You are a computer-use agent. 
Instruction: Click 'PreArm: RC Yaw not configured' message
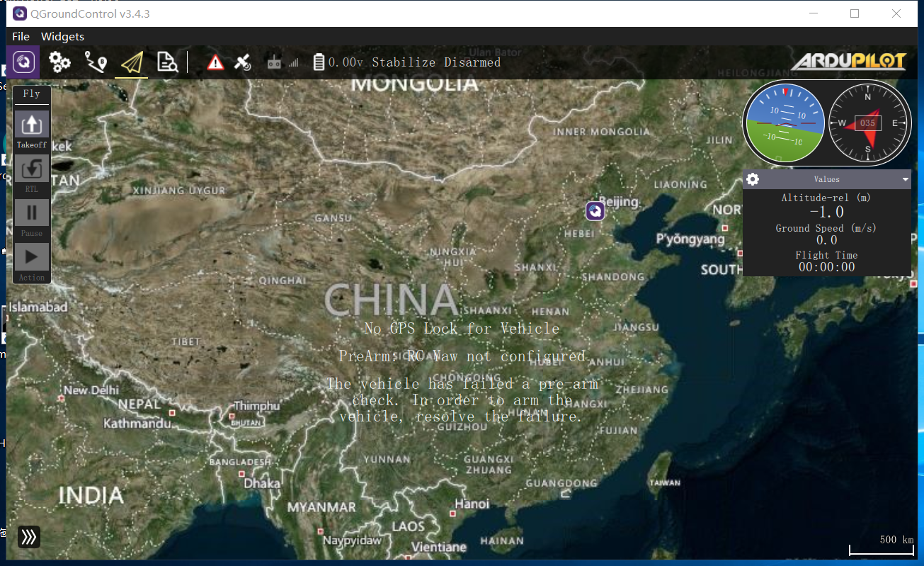(x=462, y=356)
